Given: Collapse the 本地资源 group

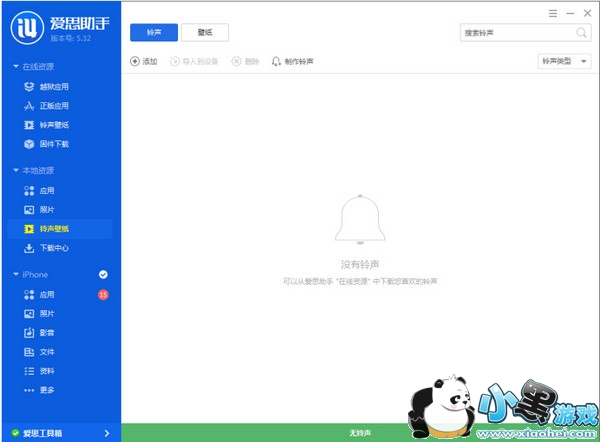Looking at the screenshot, I should (16, 171).
